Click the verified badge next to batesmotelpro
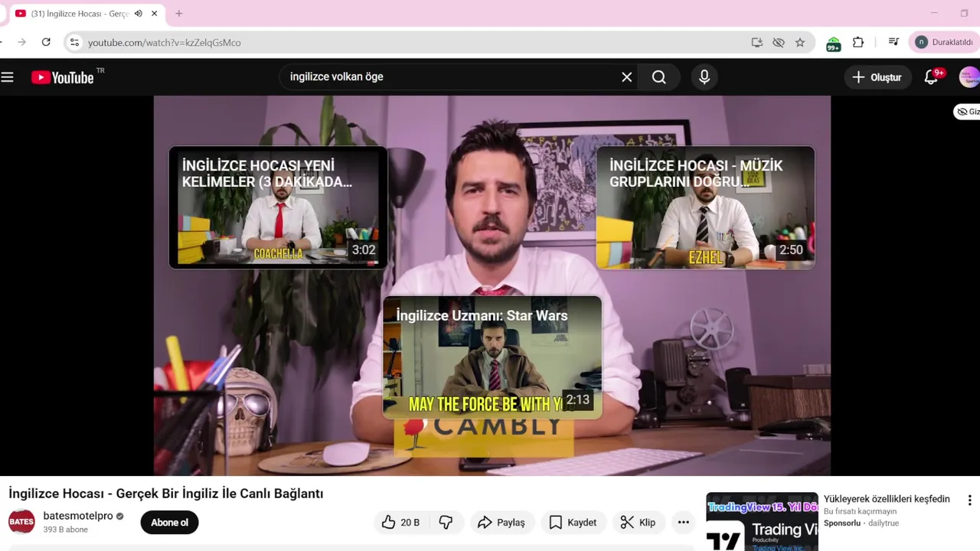The height and width of the screenshot is (551, 980). point(119,517)
